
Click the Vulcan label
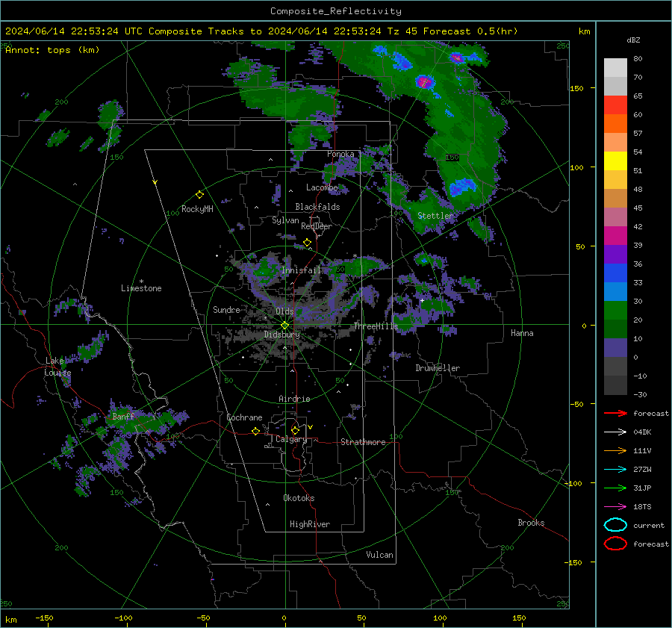click(380, 555)
